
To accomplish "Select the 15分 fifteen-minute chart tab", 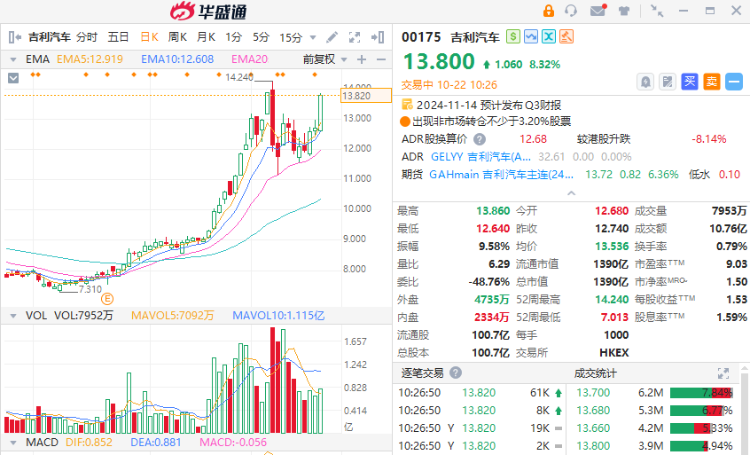I will 291,37.
